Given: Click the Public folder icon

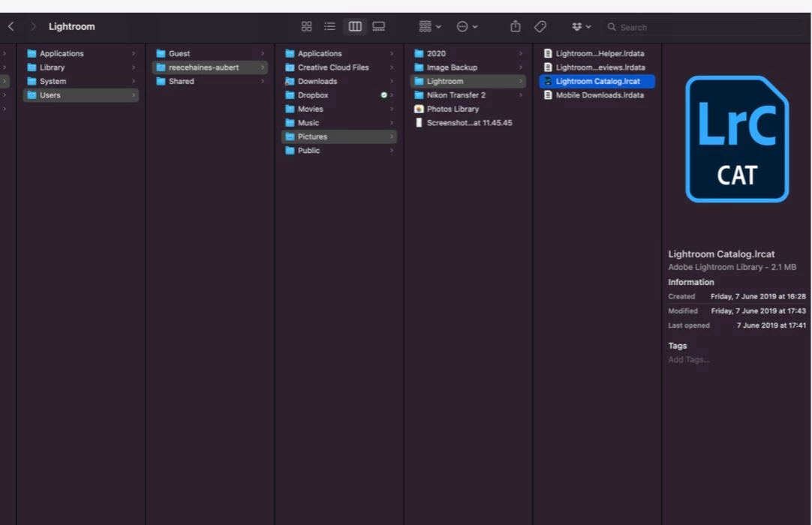Looking at the screenshot, I should (290, 151).
